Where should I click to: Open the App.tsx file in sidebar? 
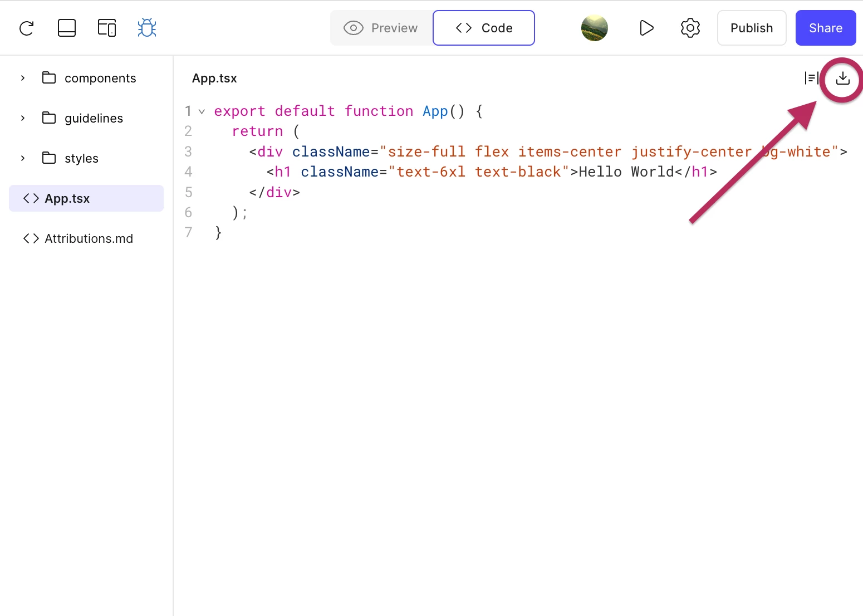(x=86, y=198)
